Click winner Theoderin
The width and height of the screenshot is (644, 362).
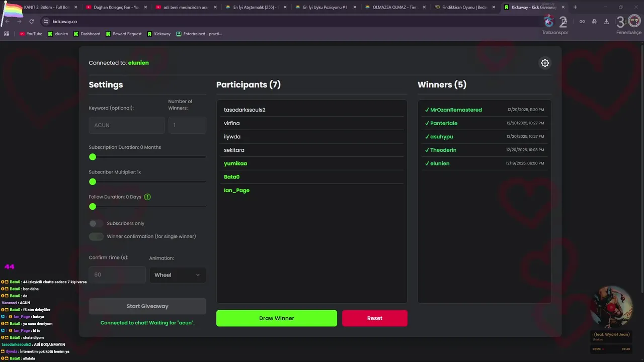pyautogui.click(x=484, y=150)
